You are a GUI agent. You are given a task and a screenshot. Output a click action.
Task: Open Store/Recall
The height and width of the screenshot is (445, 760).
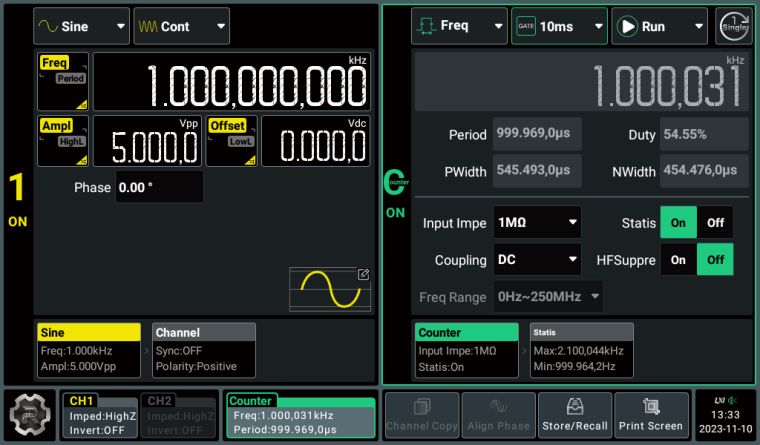click(x=574, y=416)
